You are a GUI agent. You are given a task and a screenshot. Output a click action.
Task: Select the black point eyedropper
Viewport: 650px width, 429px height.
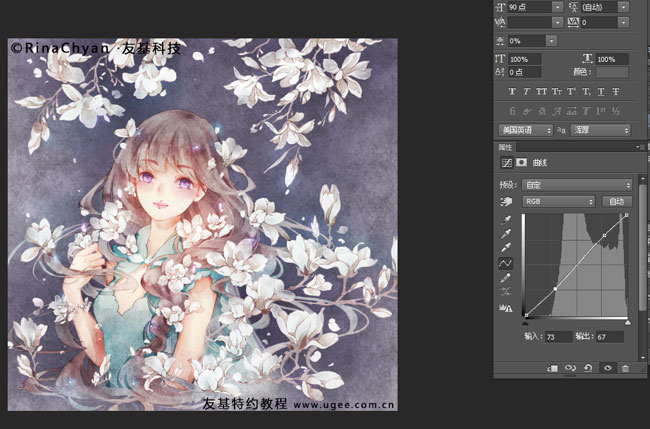[506, 220]
